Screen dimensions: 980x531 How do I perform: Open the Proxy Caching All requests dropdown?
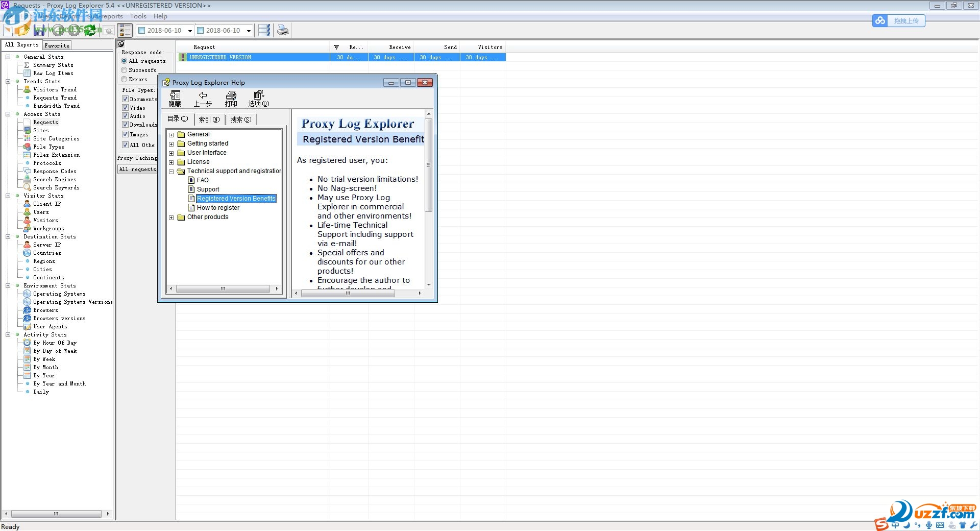[x=138, y=169]
